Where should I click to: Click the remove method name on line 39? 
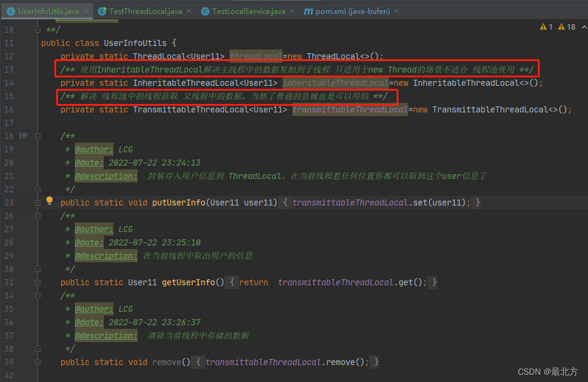point(167,363)
